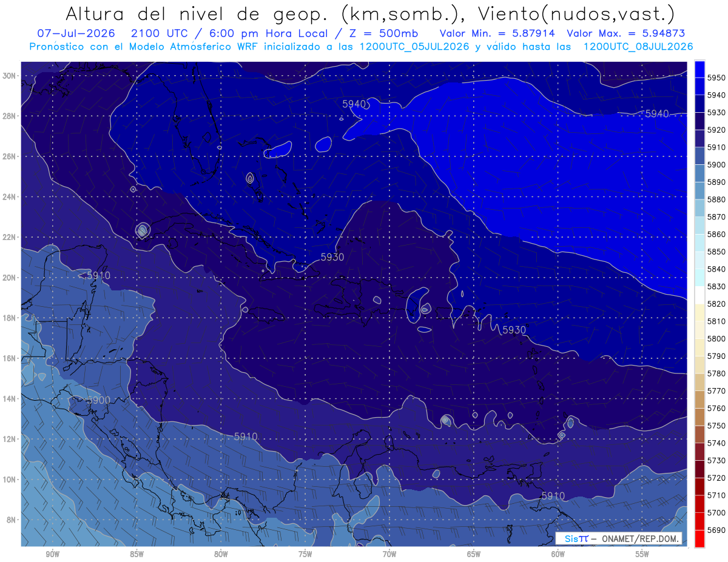Click the '5900' contour label on the map
This screenshot has height=562, width=728.
[x=98, y=401]
